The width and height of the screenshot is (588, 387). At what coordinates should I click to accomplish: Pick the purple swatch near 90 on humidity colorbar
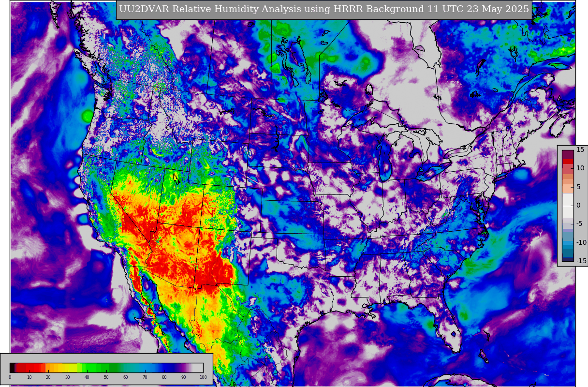pyautogui.click(x=184, y=368)
